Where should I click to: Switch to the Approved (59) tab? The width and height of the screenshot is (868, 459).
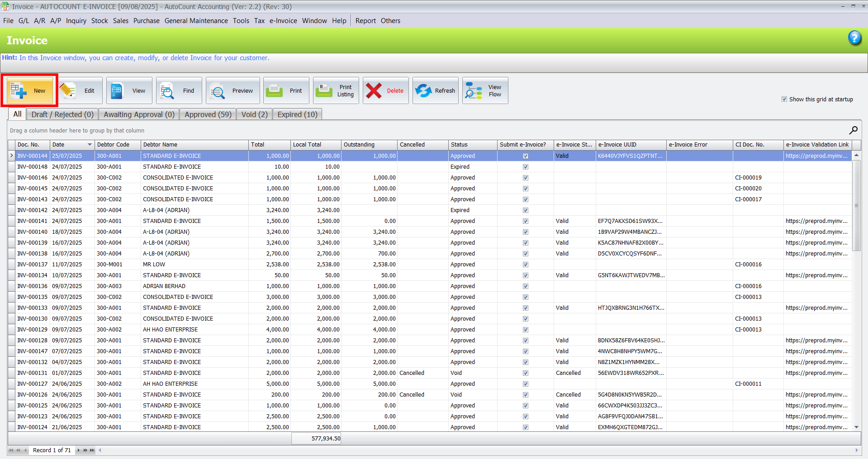[208, 114]
